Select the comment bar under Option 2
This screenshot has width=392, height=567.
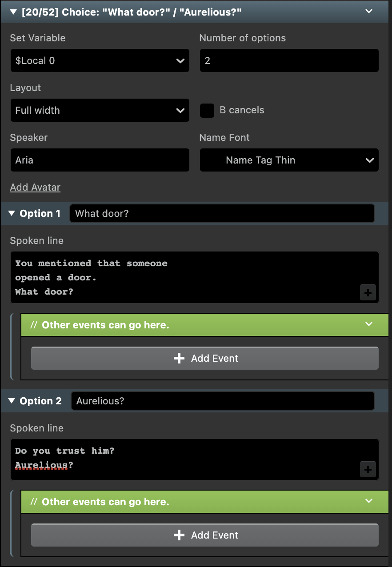pos(205,502)
